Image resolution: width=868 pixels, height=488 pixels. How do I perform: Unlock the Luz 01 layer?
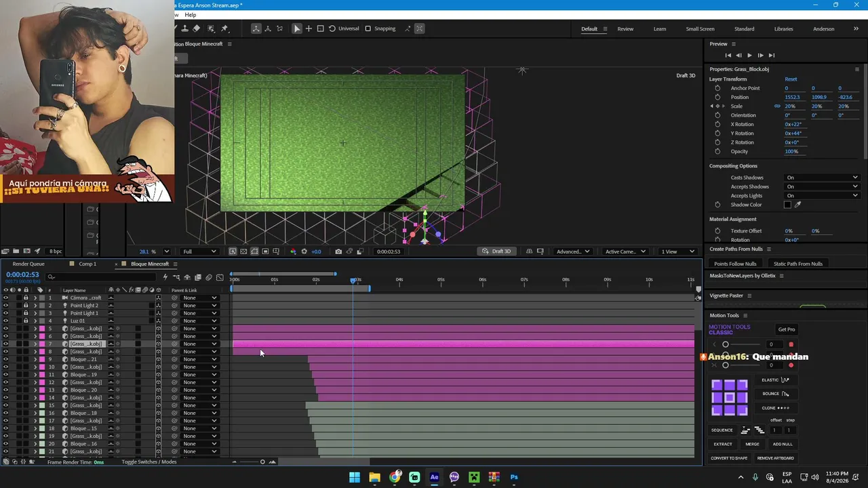tap(26, 321)
